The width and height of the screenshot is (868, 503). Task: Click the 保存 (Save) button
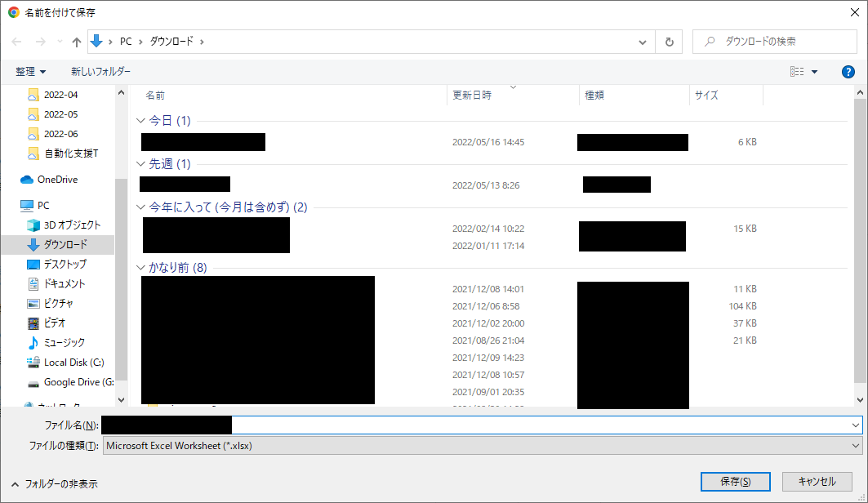(x=734, y=482)
